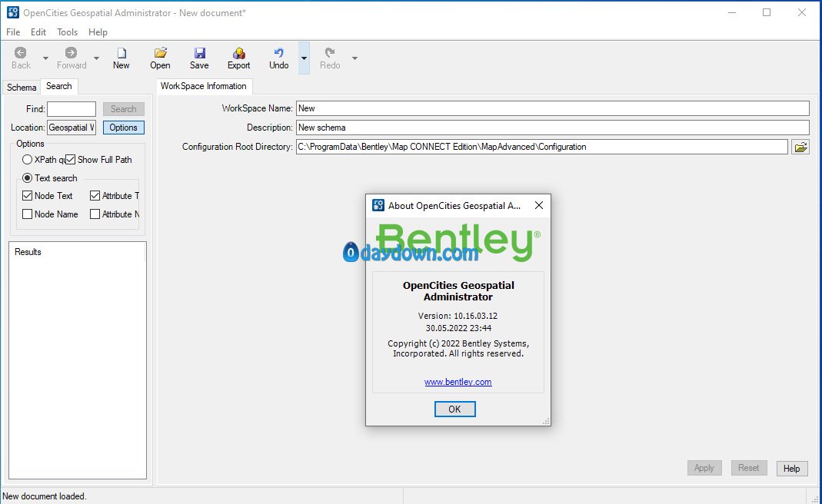Uncheck the Node Text checkbox

pyautogui.click(x=27, y=195)
